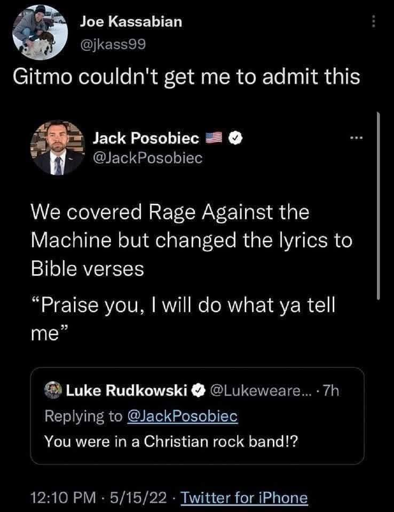The image size is (394, 512).
Task: Open the @Lukeweare... handle
Action: (260, 390)
